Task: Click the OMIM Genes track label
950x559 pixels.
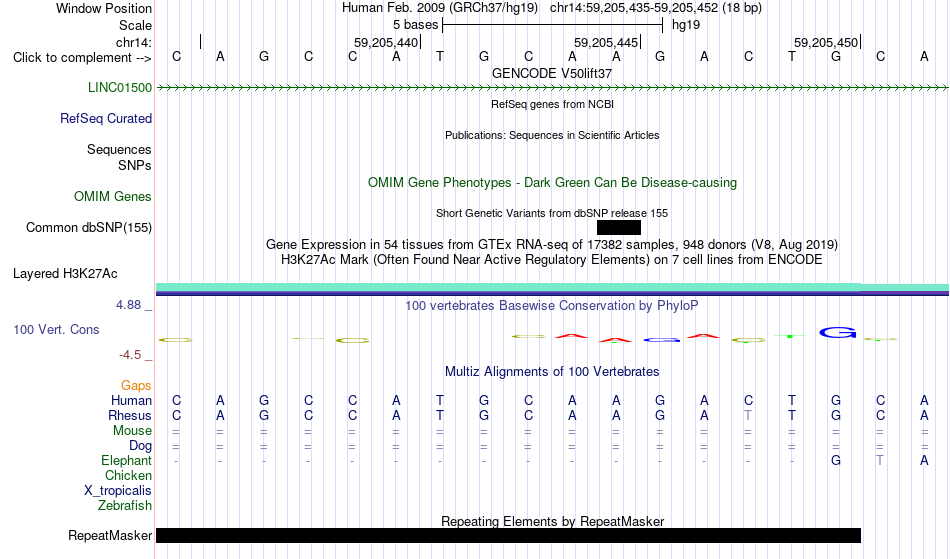Action: pos(113,197)
